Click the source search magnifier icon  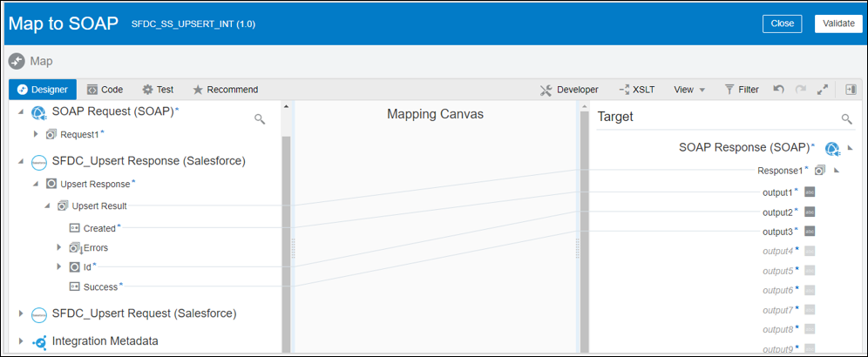[260, 118]
